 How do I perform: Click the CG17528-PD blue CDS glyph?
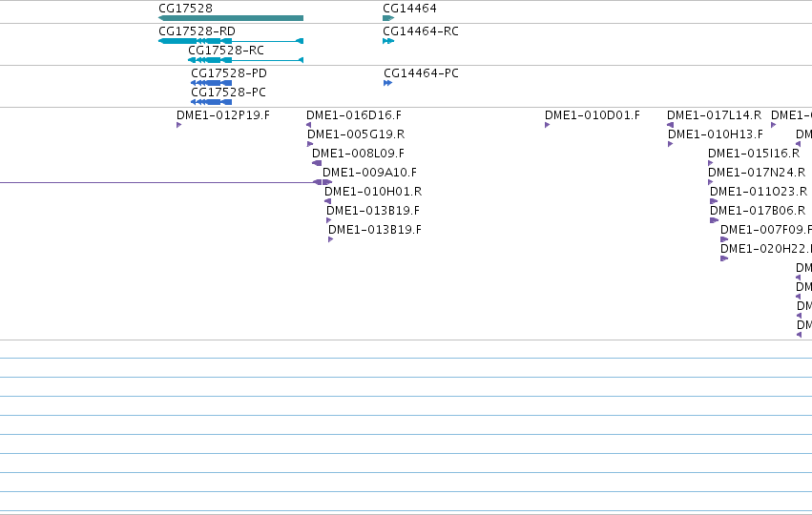coord(211,83)
